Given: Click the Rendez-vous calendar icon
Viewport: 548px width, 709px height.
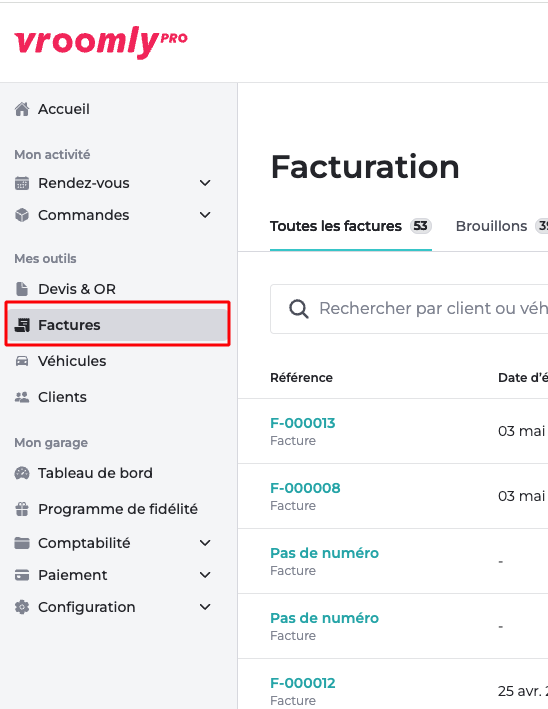Looking at the screenshot, I should [22, 183].
